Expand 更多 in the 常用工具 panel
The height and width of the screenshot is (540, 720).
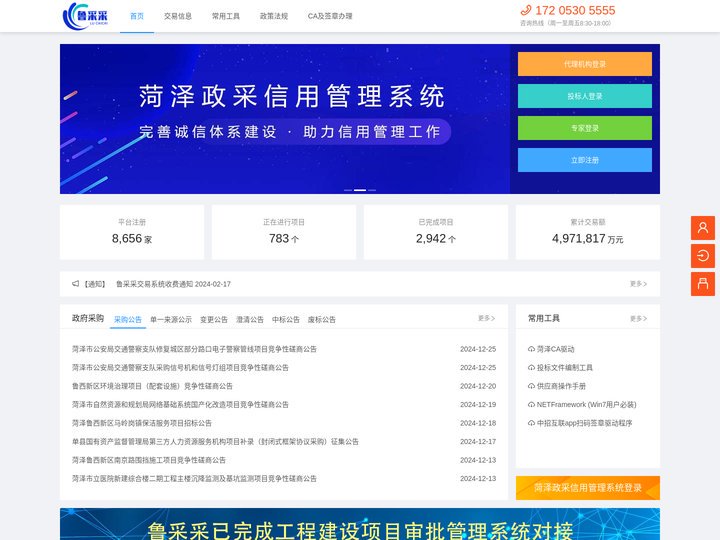pyautogui.click(x=638, y=318)
